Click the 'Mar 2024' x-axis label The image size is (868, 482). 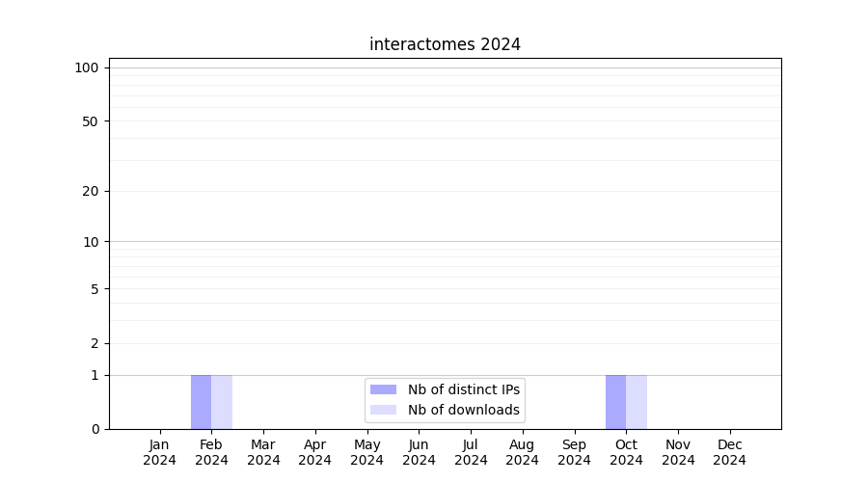263,452
